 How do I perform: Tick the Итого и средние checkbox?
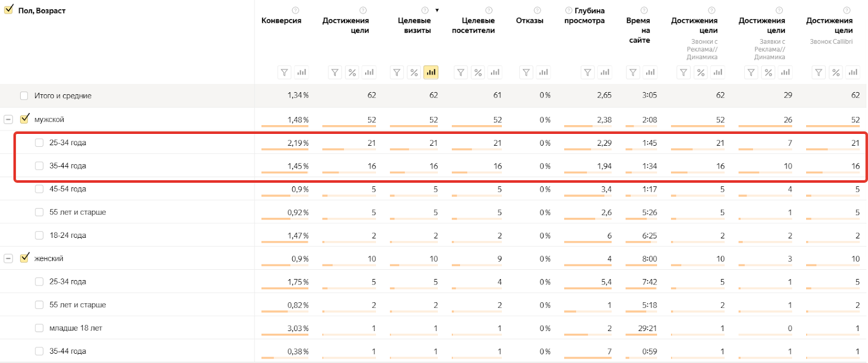click(24, 95)
